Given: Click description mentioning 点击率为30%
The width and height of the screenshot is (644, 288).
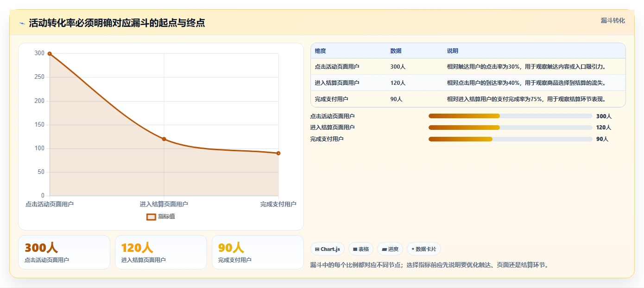Looking at the screenshot, I should [526, 67].
